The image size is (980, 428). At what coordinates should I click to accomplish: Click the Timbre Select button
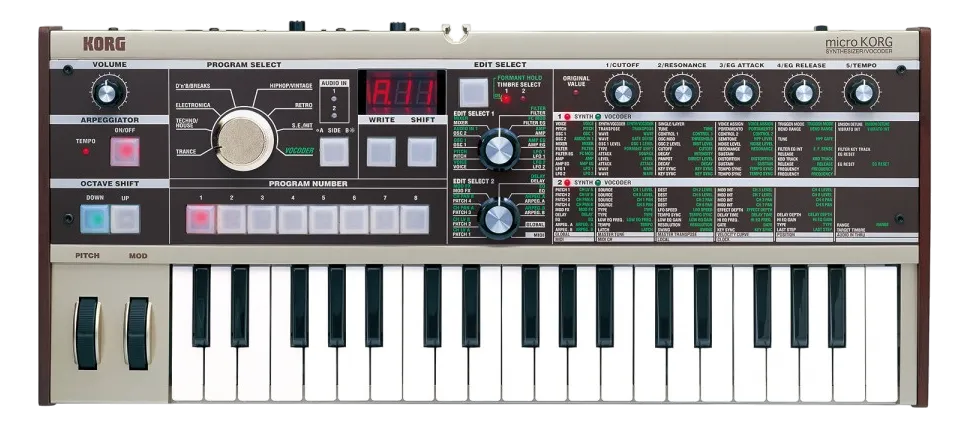click(x=474, y=92)
